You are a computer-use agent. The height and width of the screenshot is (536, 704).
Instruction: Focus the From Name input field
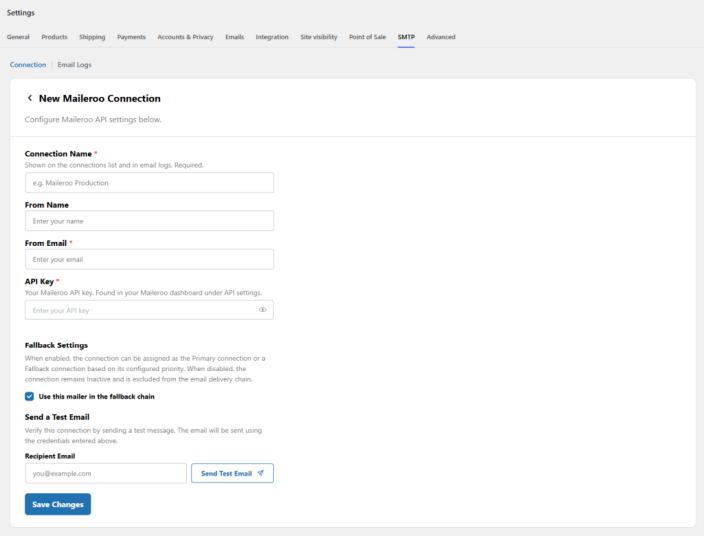click(150, 221)
